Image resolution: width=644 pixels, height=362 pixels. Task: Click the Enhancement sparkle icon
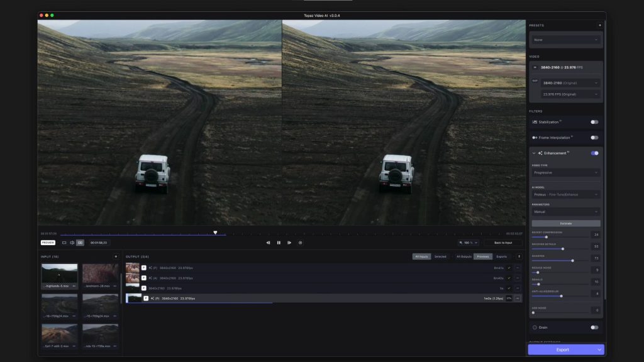(540, 153)
